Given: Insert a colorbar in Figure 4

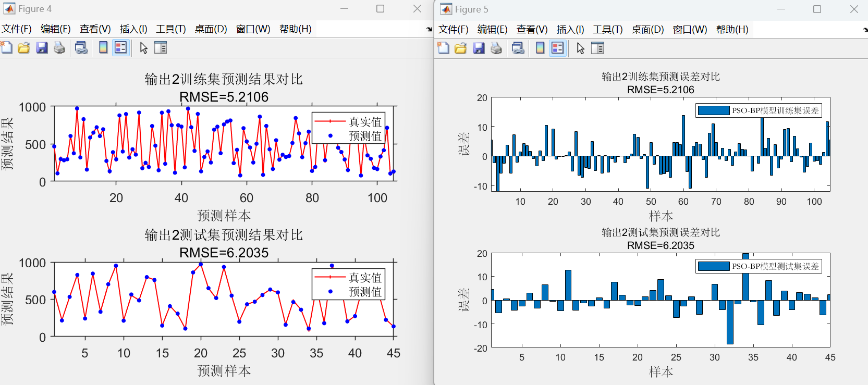Looking at the screenshot, I should [103, 48].
